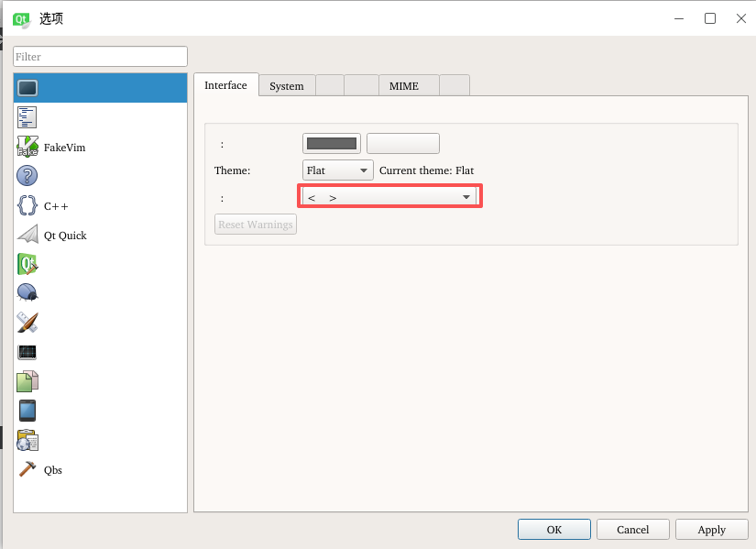Image resolution: width=756 pixels, height=549 pixels.
Task: Focus the Filter search field
Action: coord(100,57)
